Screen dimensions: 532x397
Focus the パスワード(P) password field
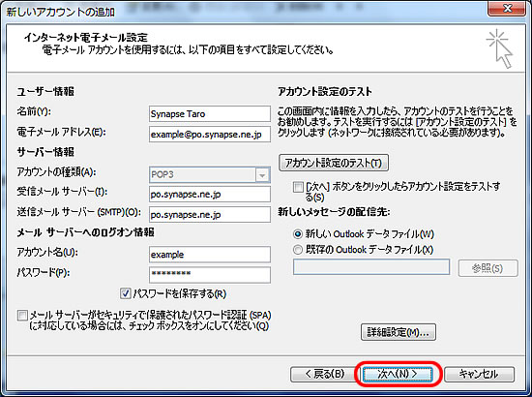(210, 275)
